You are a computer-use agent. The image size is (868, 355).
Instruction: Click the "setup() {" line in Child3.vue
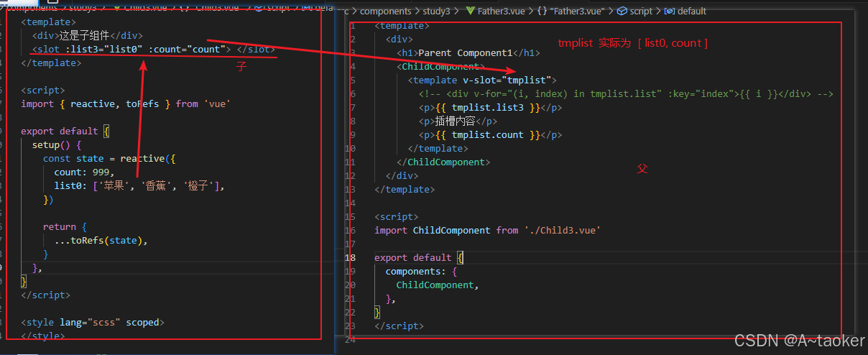tap(57, 144)
